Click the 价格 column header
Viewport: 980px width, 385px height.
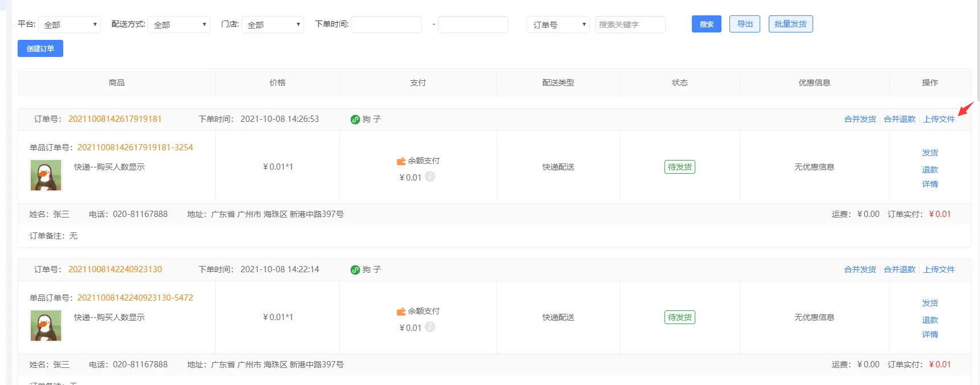coord(277,83)
